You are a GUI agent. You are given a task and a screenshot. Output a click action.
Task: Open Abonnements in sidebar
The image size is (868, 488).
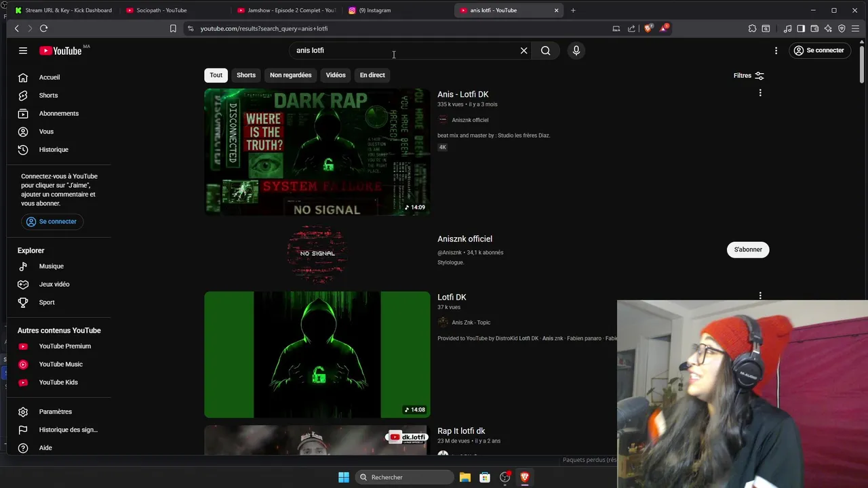[59, 113]
